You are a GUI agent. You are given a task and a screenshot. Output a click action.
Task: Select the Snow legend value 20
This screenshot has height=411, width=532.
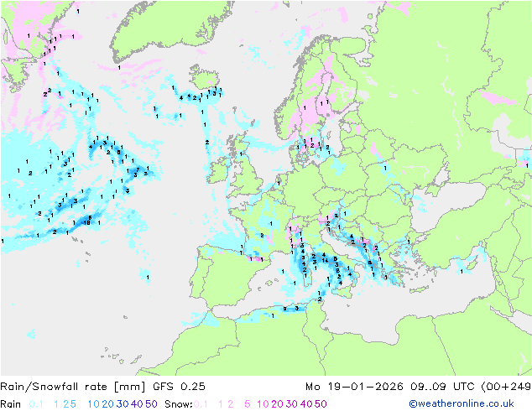coord(277,404)
